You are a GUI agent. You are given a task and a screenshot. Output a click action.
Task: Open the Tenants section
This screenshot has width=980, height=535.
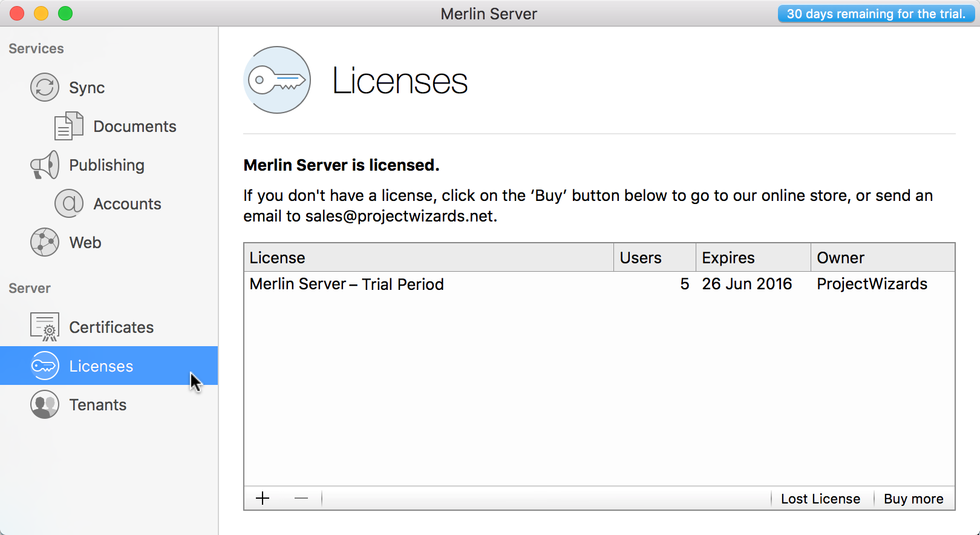(109, 404)
